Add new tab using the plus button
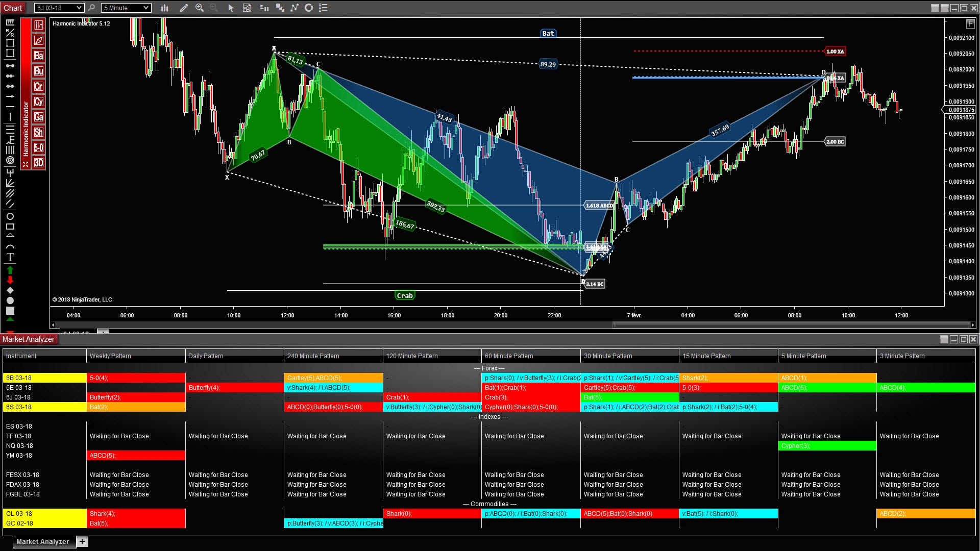 tap(82, 541)
